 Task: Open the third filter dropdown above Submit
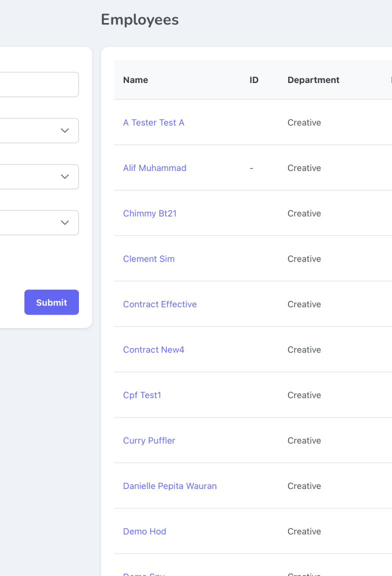point(38,222)
